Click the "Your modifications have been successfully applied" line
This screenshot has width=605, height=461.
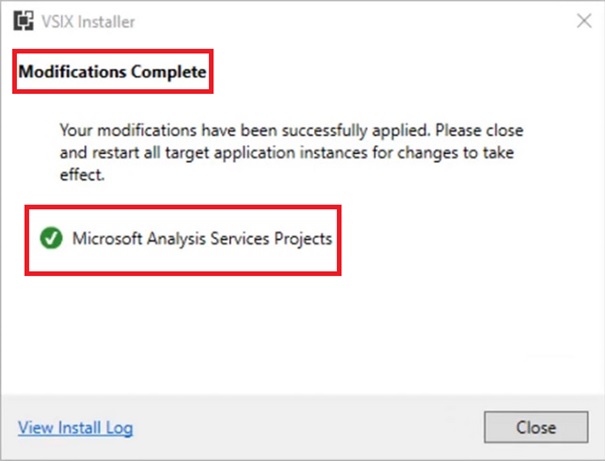pyautogui.click(x=245, y=131)
